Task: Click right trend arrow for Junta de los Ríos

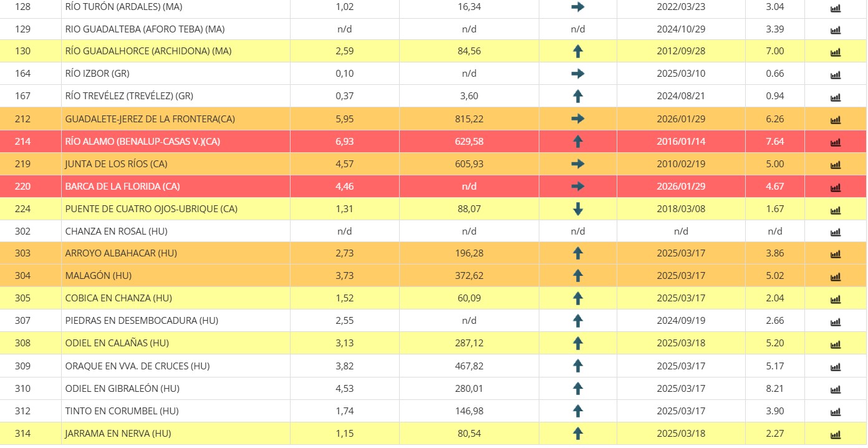Action: (x=577, y=164)
